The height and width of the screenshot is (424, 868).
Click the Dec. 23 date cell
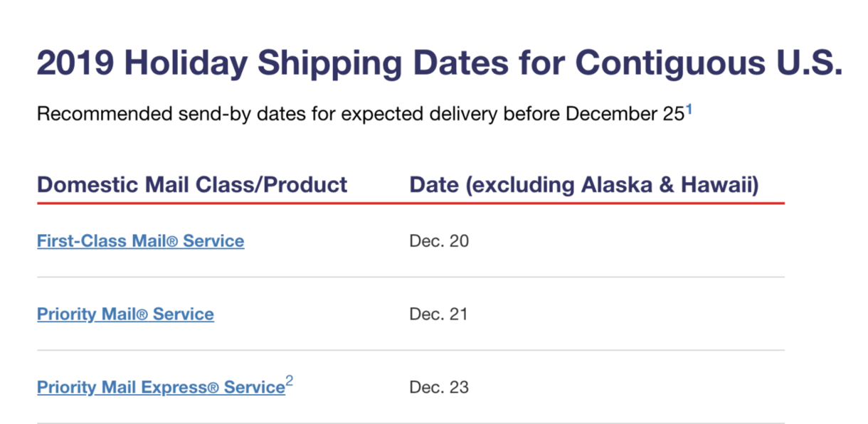(x=439, y=388)
